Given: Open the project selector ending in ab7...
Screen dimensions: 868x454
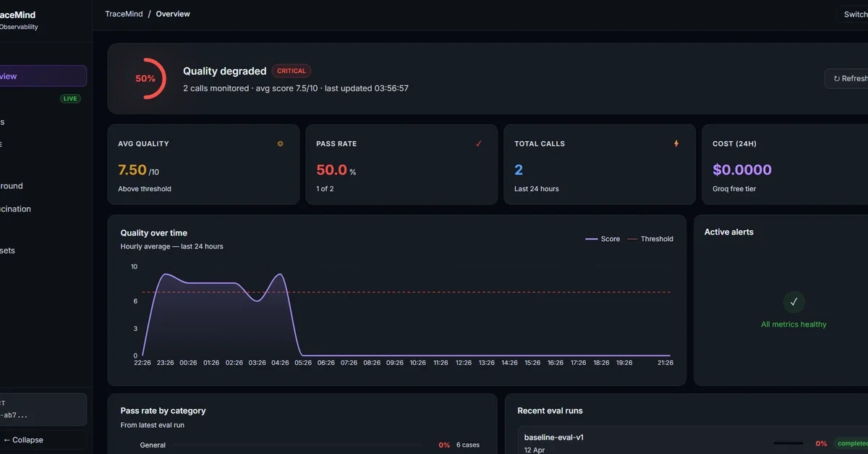Looking at the screenshot, I should tap(42, 409).
